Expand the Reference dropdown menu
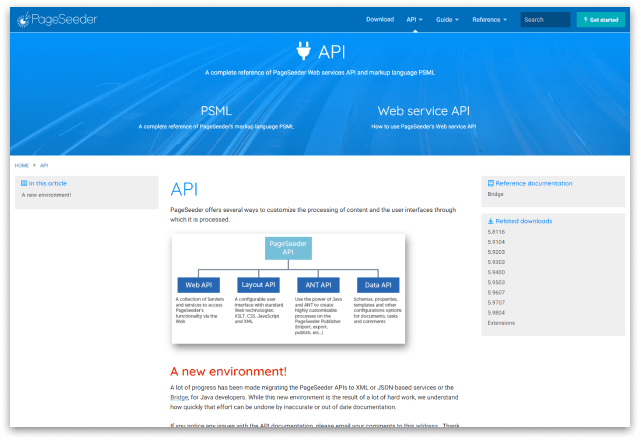Image resolution: width=640 pixels, height=440 pixels. point(489,19)
